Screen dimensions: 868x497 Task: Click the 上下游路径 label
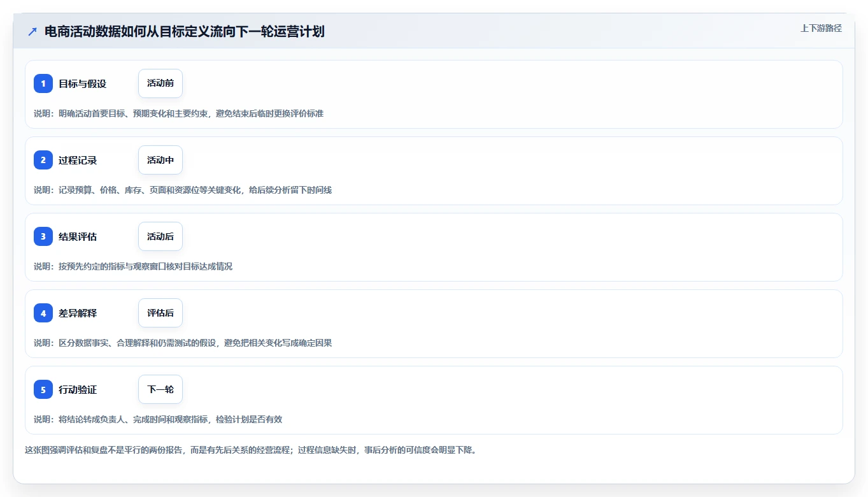821,28
